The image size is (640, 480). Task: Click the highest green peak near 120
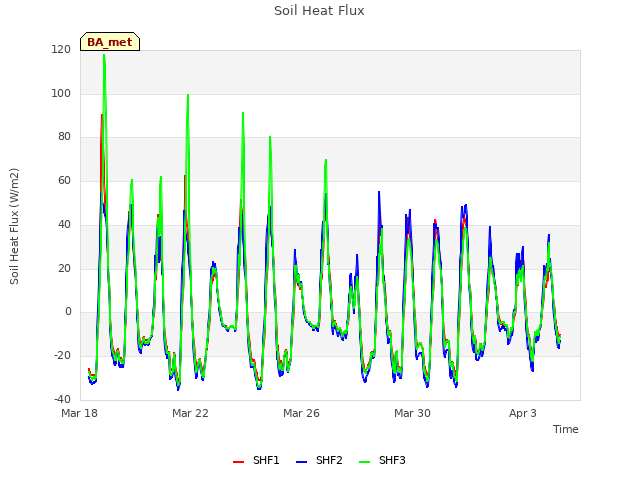pos(104,55)
